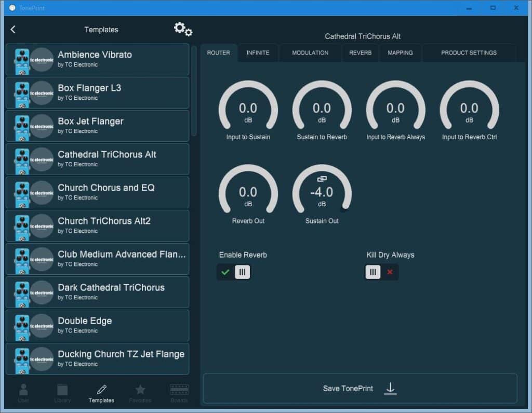Click the Sustain Out knob

pos(322,190)
